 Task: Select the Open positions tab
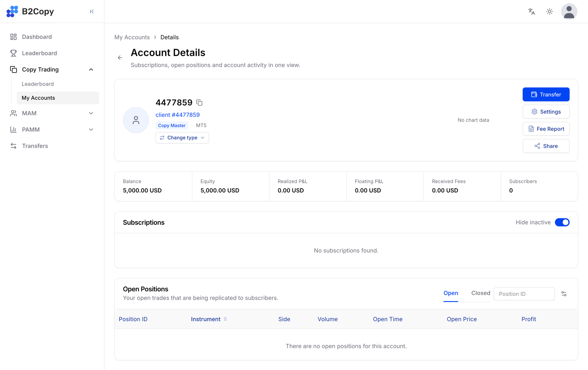pos(451,293)
